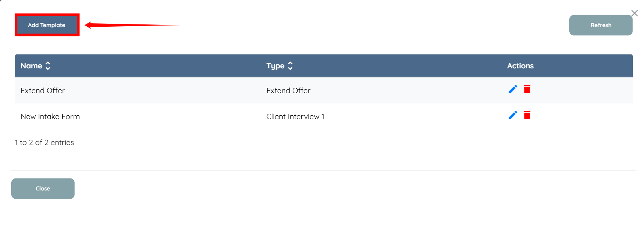Click the Close button at bottom
The image size is (644, 228).
pos(43,189)
